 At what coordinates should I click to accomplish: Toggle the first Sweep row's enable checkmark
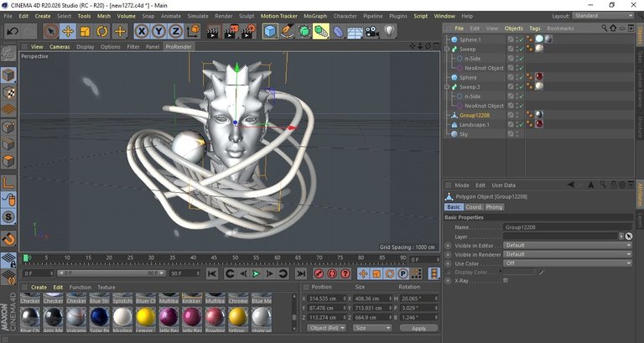pos(521,49)
